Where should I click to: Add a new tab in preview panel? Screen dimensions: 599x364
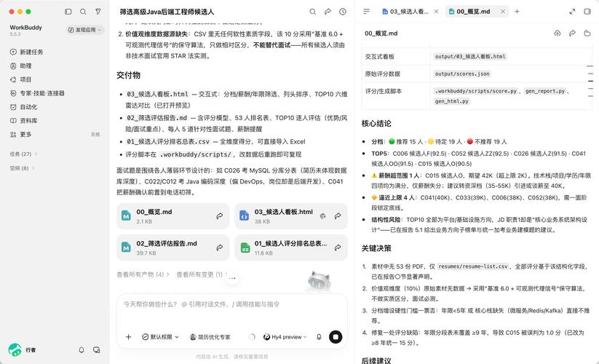pyautogui.click(x=517, y=12)
